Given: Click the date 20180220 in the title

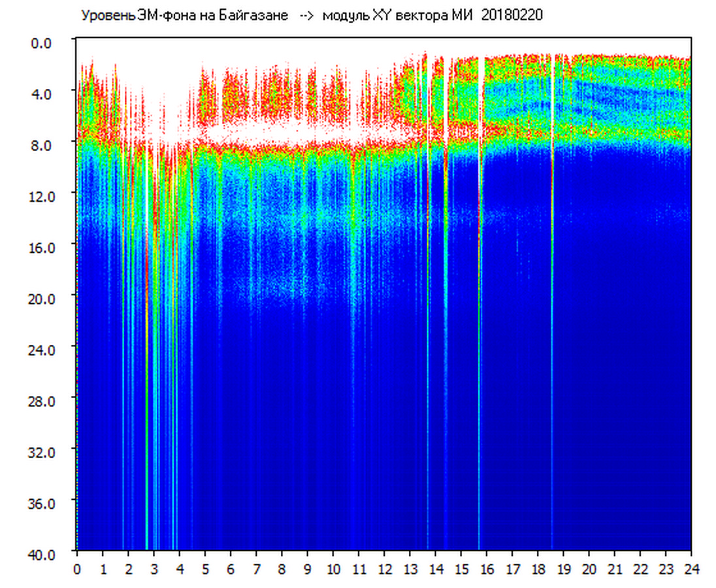Looking at the screenshot, I should coord(512,16).
